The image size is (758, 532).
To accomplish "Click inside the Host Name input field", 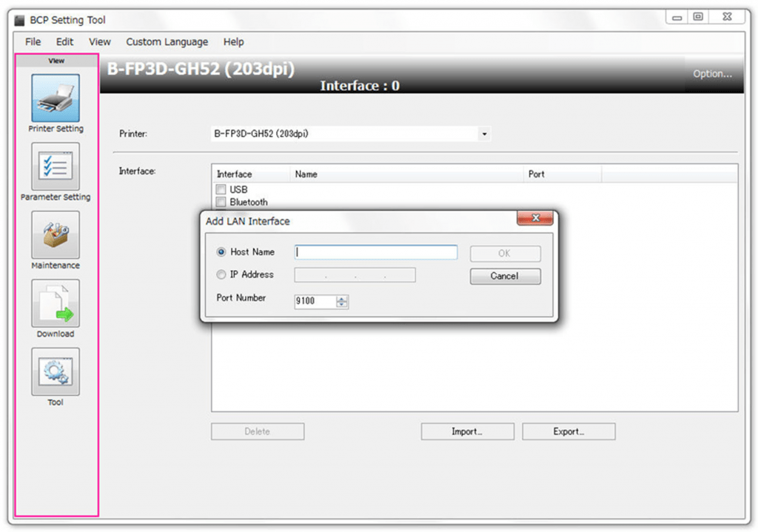I will tap(375, 252).
